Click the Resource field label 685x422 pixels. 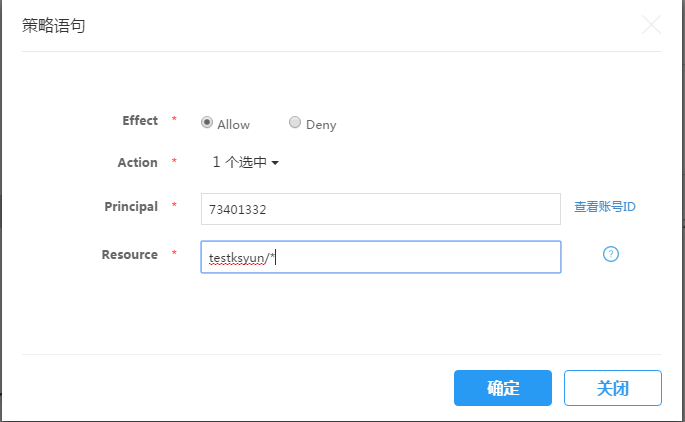130,254
